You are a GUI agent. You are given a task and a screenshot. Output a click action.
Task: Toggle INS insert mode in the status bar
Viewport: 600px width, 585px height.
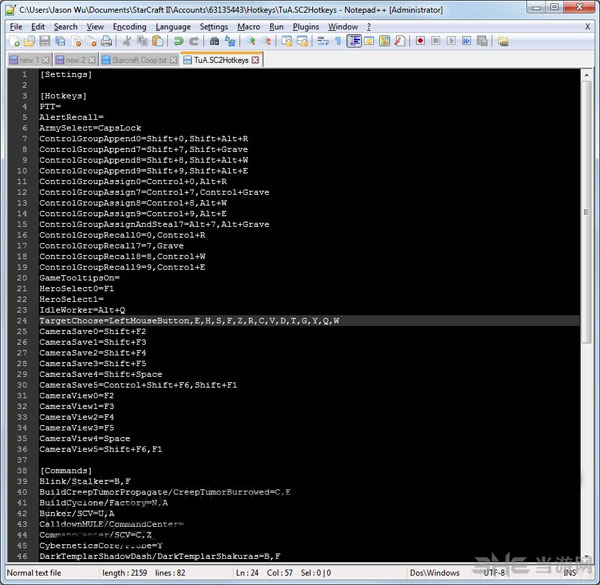tap(570, 573)
